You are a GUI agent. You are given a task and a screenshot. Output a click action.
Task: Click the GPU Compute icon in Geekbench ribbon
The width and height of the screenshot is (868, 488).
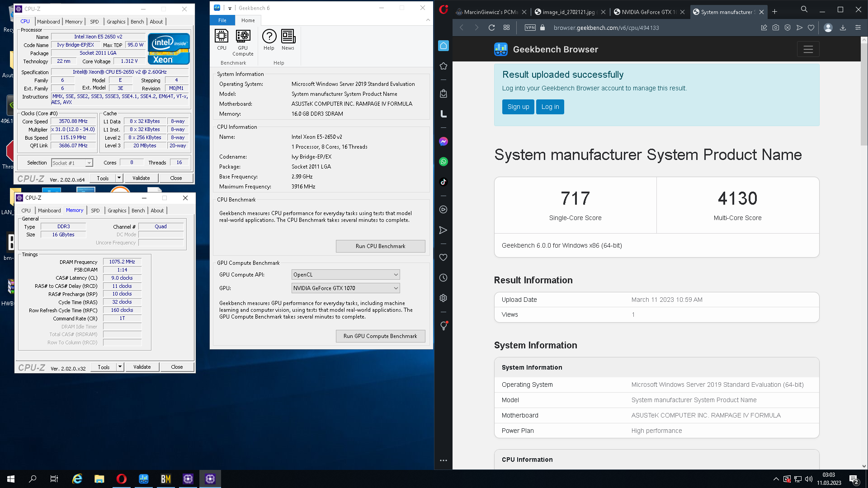(x=243, y=42)
